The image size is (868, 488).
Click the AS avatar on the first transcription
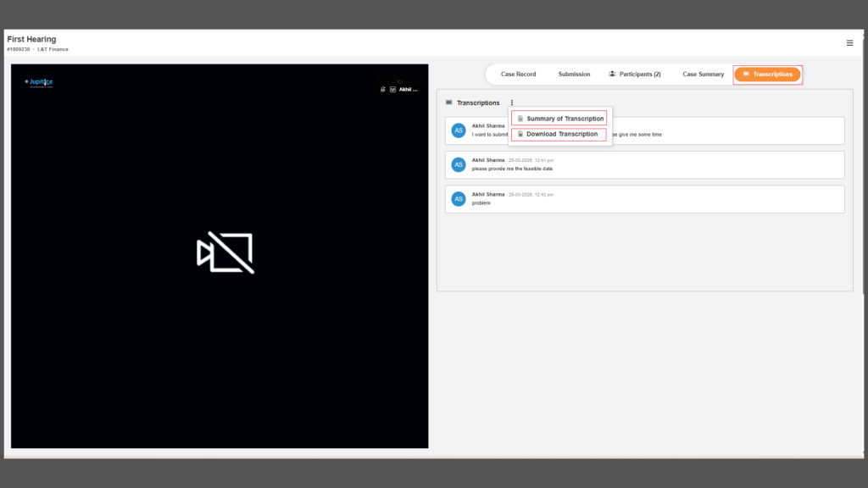click(x=459, y=130)
